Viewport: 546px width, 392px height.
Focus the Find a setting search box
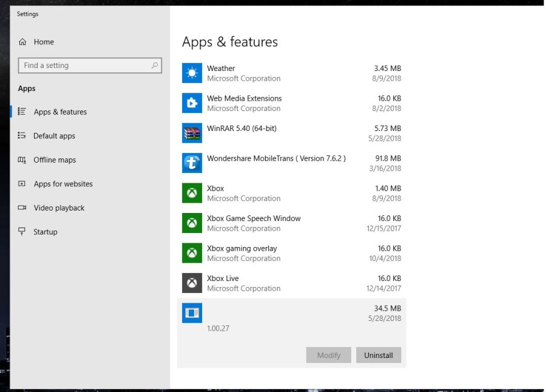tap(90, 66)
